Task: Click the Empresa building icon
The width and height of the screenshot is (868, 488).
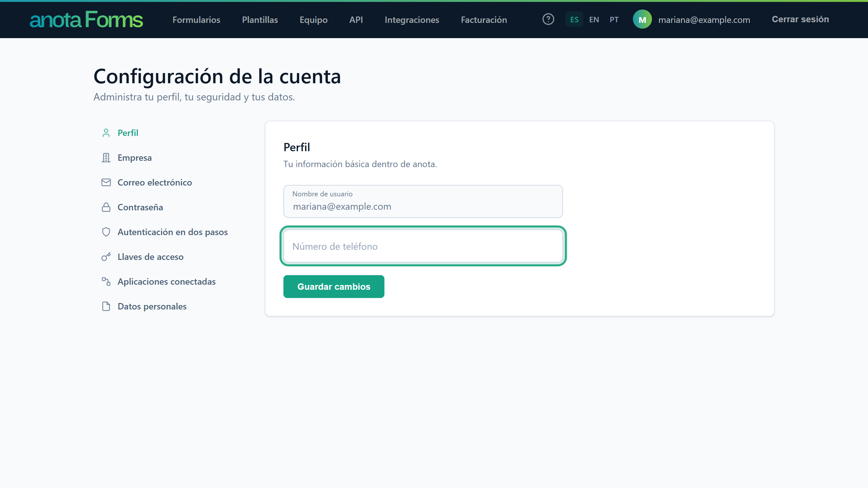Action: click(x=106, y=157)
